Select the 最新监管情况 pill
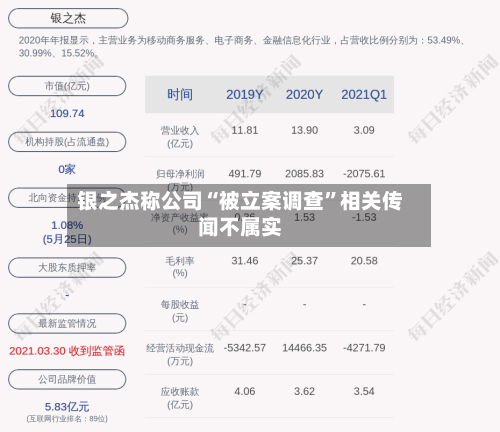500x432 pixels. click(x=67, y=323)
